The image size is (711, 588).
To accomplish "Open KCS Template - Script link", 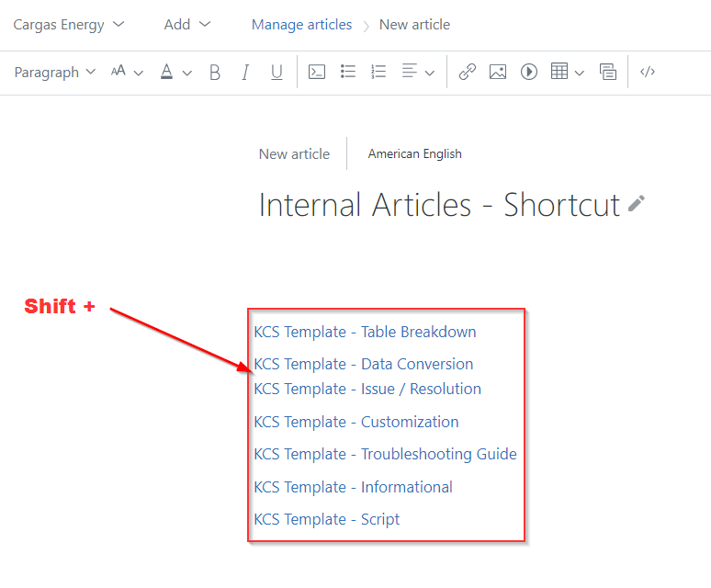I will point(327,519).
